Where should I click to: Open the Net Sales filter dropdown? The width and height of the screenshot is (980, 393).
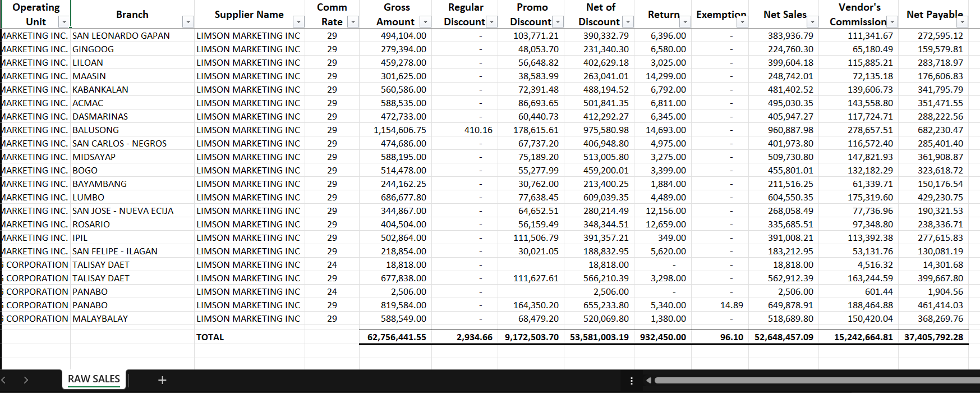813,22
